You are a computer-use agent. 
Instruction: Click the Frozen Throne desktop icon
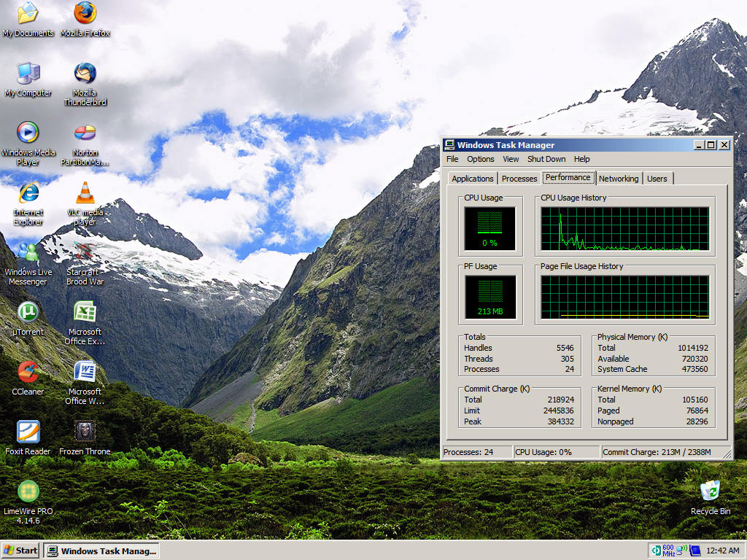point(85,432)
